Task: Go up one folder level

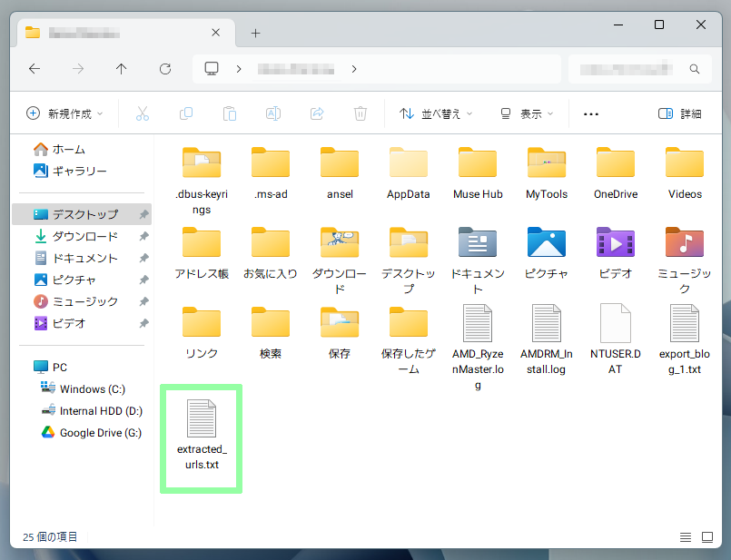Action: tap(122, 69)
